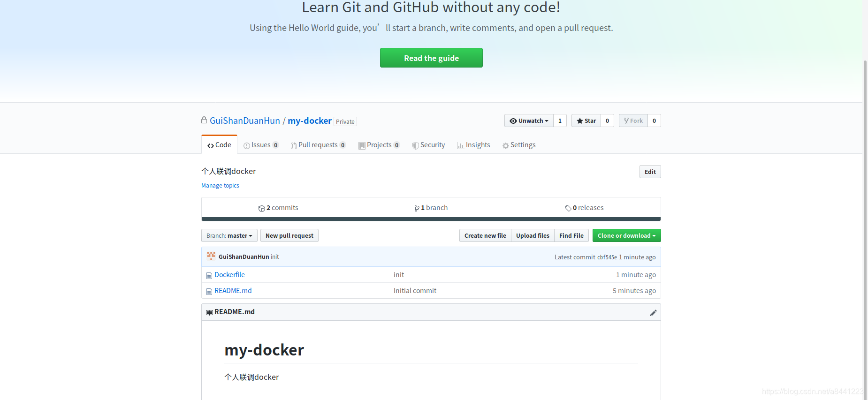Viewport: 868px width, 400px height.
Task: Click New pull request button
Action: pos(289,235)
